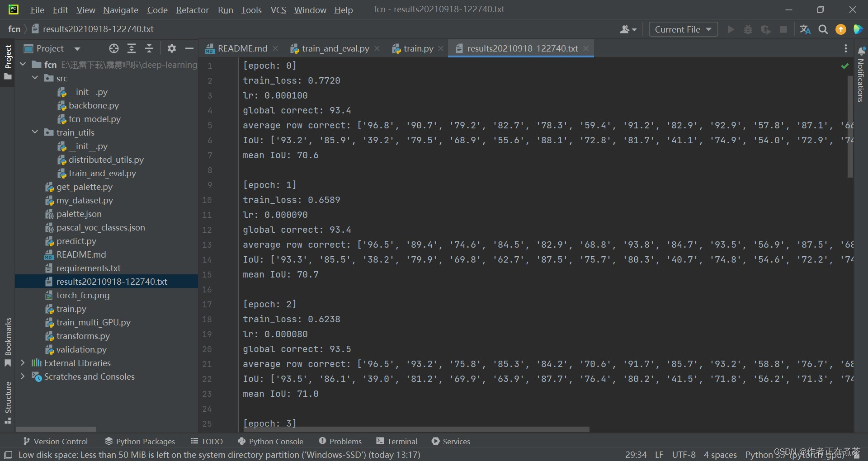Open the Problems panel
This screenshot has height=461, width=868.
click(340, 441)
